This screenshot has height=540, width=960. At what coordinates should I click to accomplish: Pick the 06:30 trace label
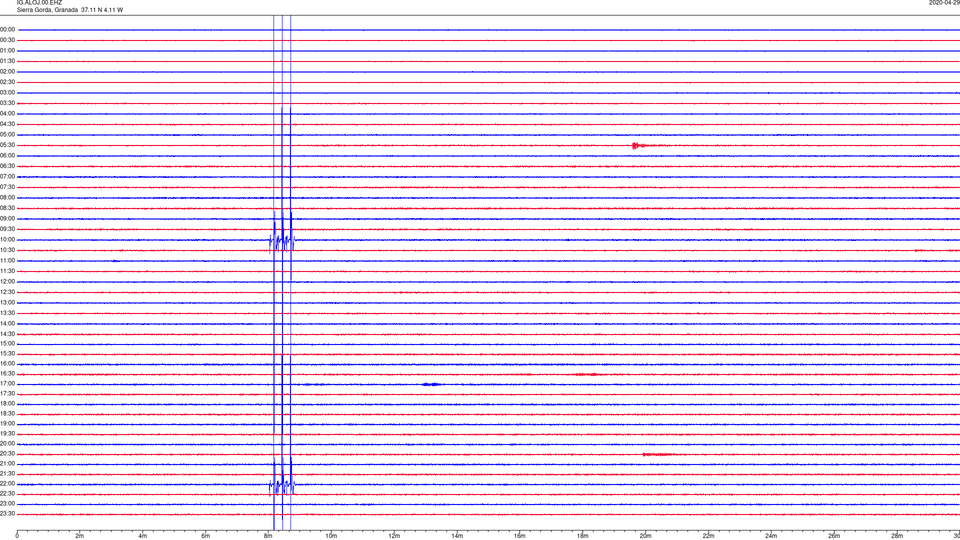(x=7, y=166)
